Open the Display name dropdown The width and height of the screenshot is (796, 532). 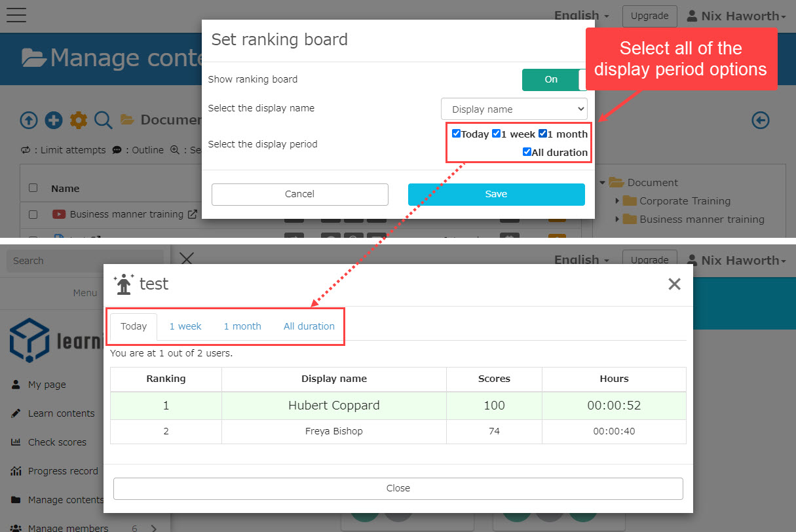click(514, 109)
